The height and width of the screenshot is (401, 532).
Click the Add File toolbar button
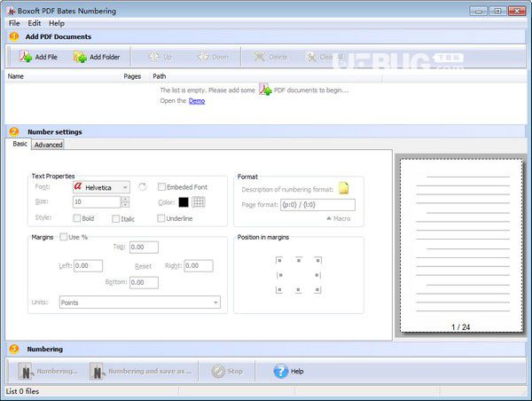[38, 57]
